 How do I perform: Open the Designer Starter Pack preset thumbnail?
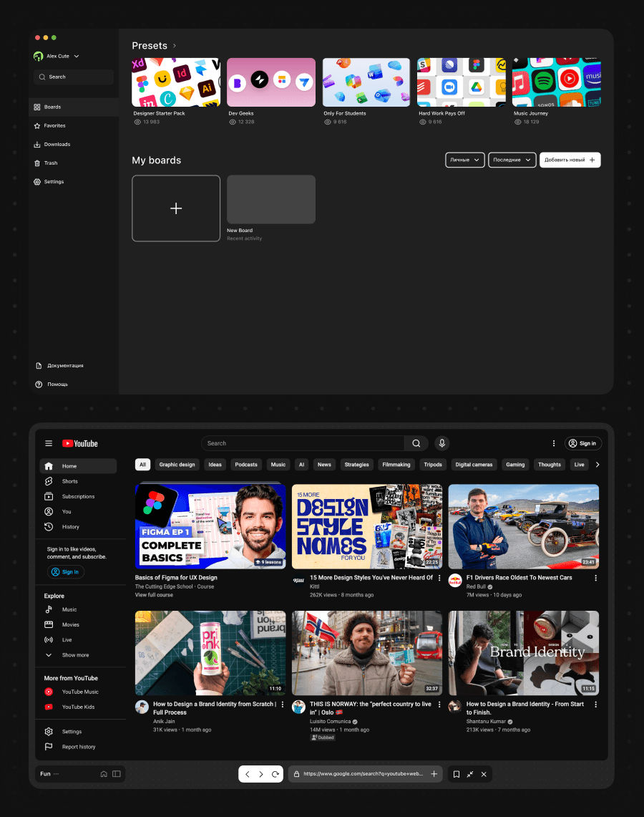coord(176,82)
